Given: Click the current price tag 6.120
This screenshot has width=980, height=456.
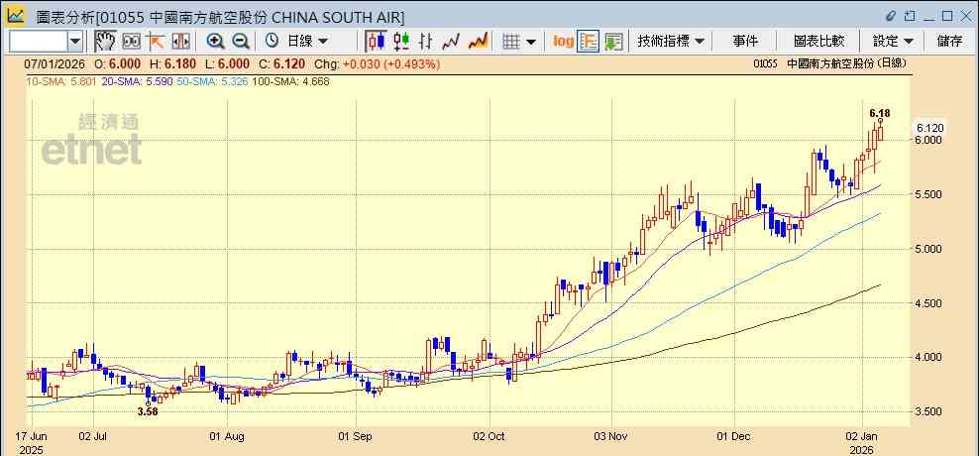Looking at the screenshot, I should coord(930,128).
